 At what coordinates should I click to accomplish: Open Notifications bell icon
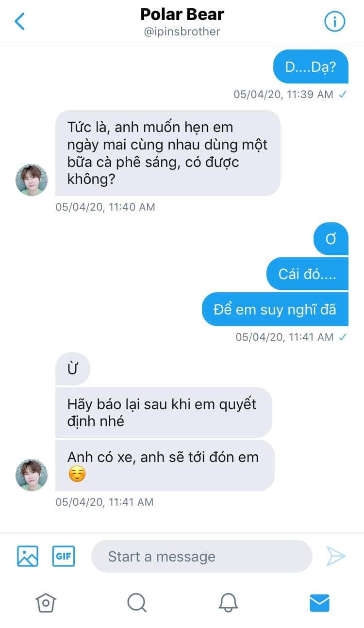pyautogui.click(x=228, y=603)
